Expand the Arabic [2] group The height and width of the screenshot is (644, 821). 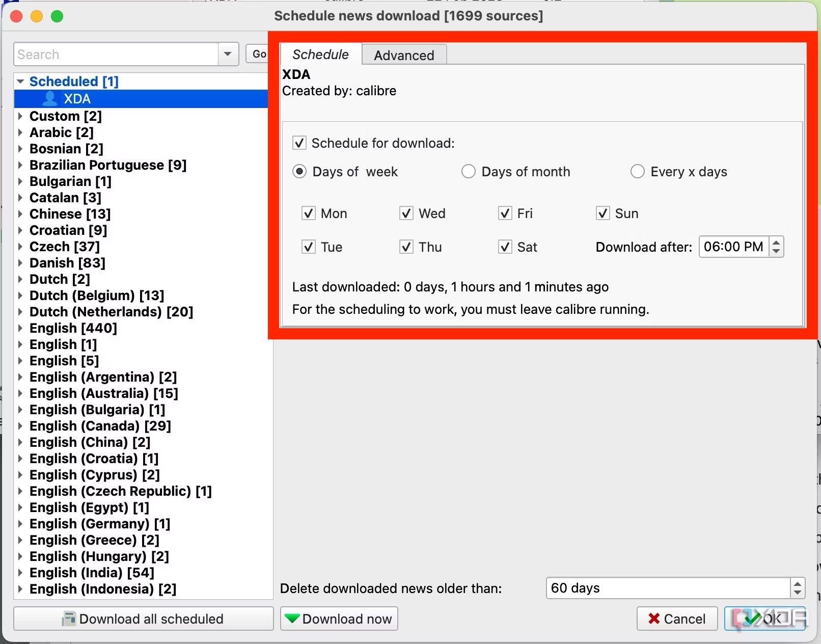pos(20,132)
